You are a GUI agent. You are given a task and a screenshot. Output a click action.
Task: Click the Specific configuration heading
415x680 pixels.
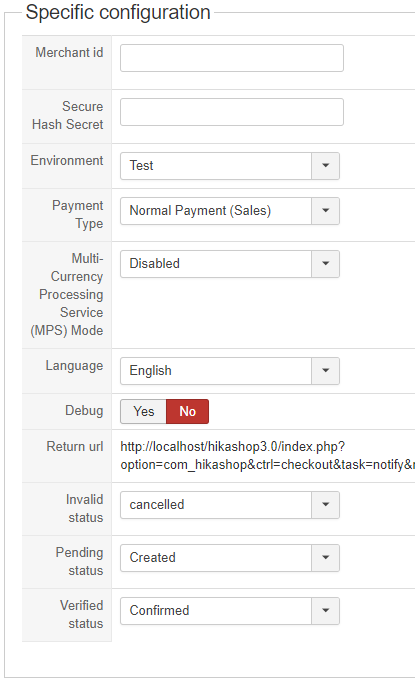(x=118, y=12)
